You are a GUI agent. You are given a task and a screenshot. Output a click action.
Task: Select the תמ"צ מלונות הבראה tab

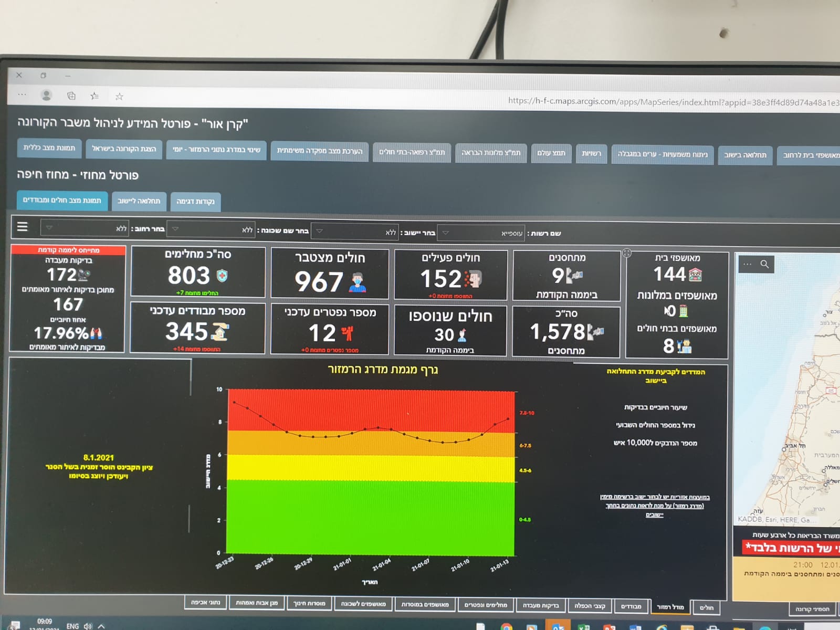[491, 153]
